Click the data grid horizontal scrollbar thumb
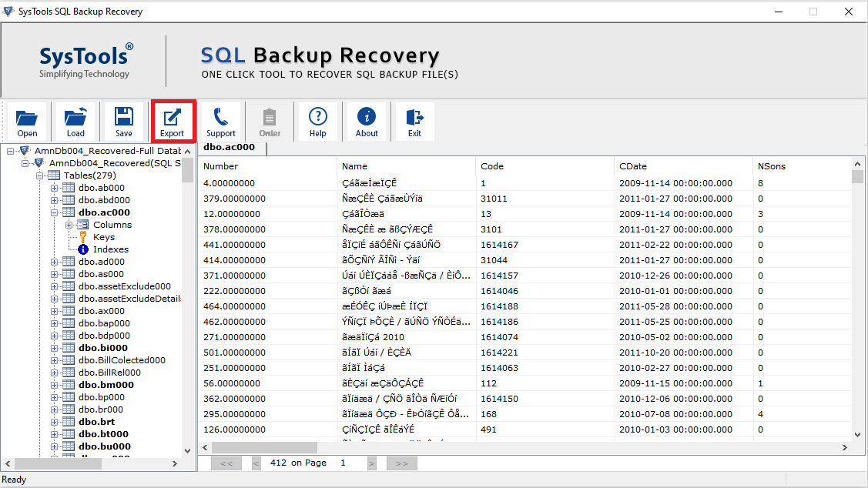 265,448
